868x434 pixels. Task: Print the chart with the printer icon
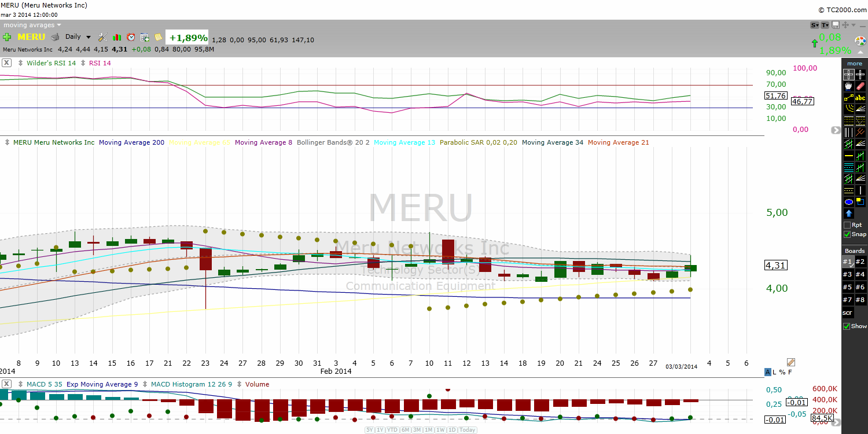[55, 37]
